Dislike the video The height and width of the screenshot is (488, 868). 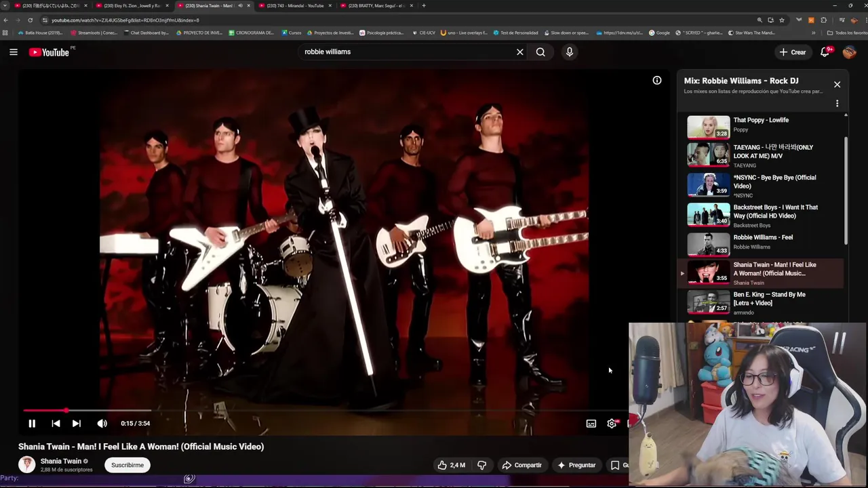click(482, 465)
